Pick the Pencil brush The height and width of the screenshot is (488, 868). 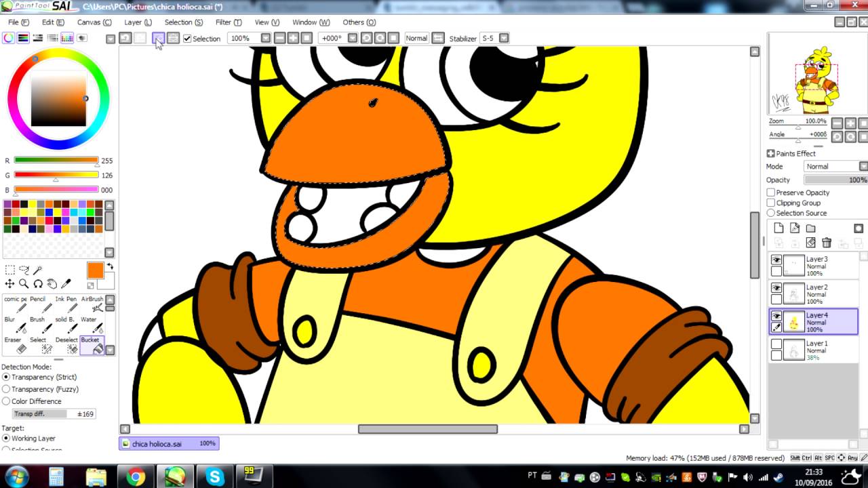(x=40, y=304)
